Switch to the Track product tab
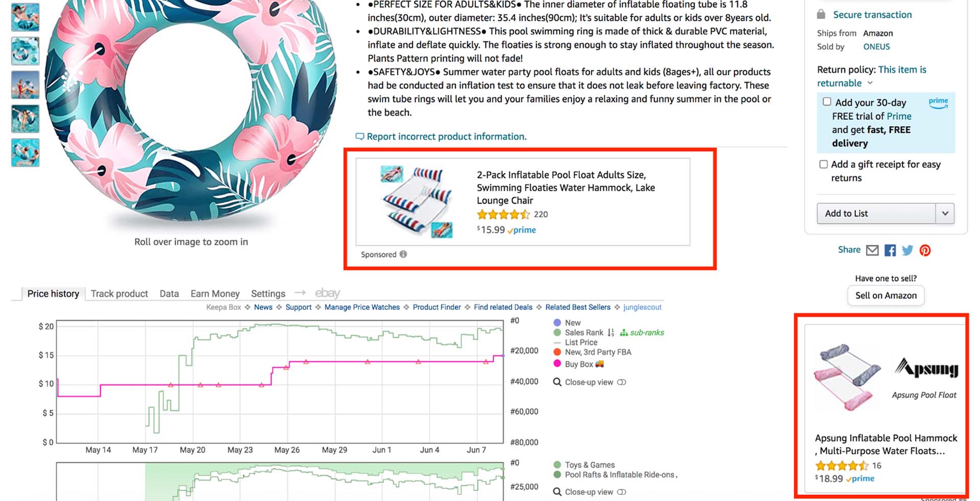The image size is (980, 501). point(119,293)
